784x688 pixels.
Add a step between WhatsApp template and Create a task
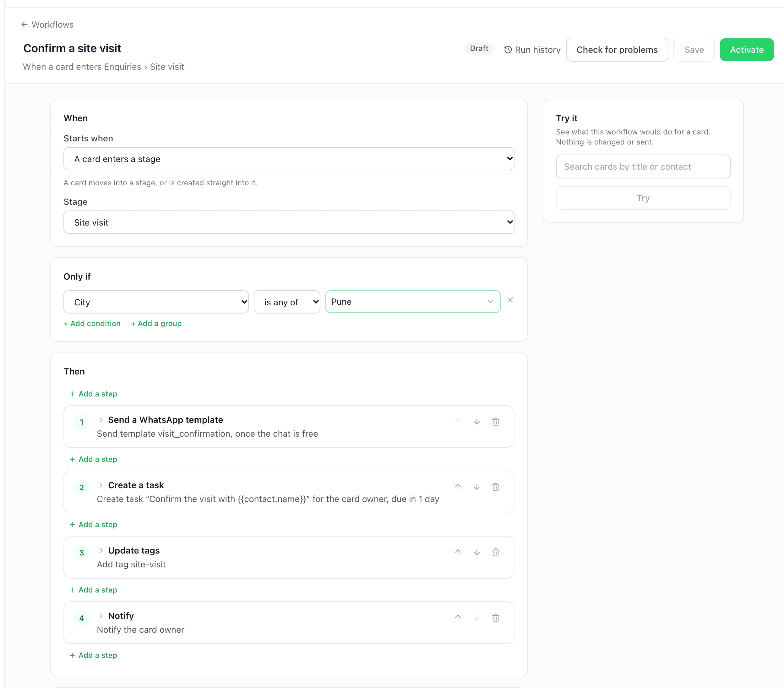coord(93,459)
